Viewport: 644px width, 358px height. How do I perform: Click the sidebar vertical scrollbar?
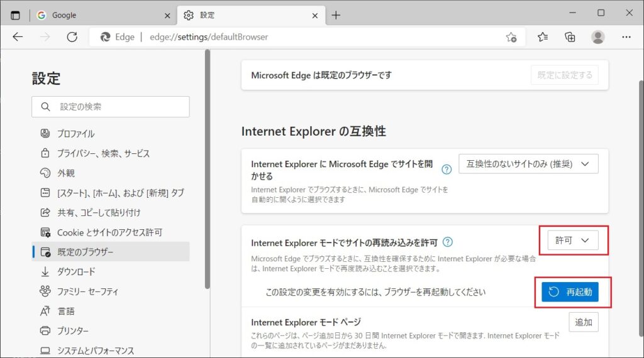click(208, 169)
